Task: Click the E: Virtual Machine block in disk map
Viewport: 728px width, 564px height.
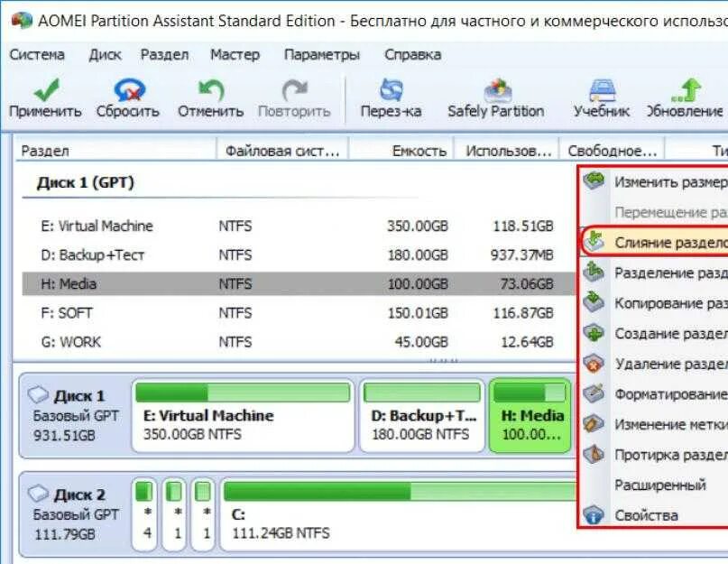Action: pos(243,415)
